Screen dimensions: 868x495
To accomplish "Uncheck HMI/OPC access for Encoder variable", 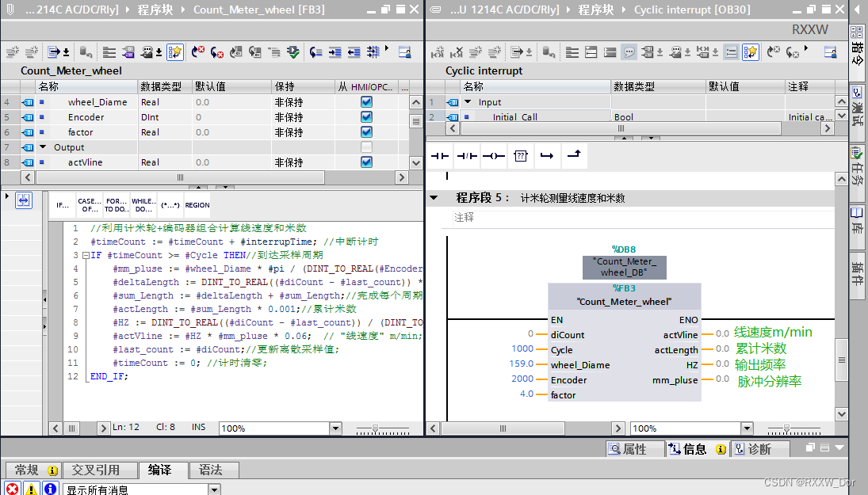I will pos(366,116).
